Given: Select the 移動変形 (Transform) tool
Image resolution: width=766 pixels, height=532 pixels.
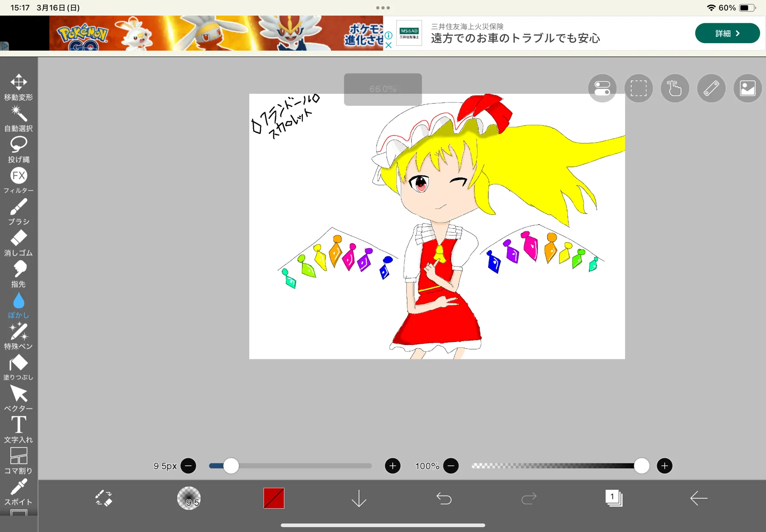Looking at the screenshot, I should (19, 87).
